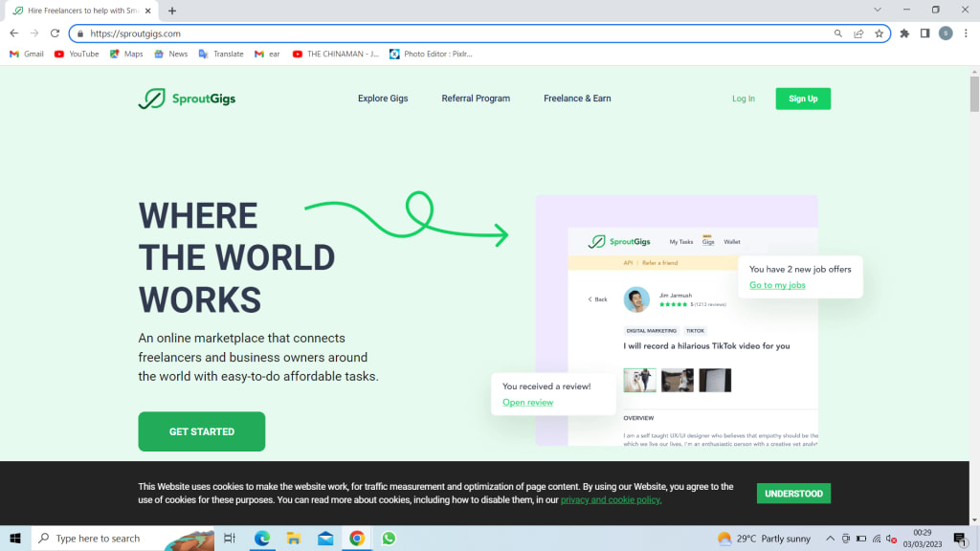Click the share page icon in address bar
Image resolution: width=980 pixels, height=551 pixels.
[x=858, y=33]
